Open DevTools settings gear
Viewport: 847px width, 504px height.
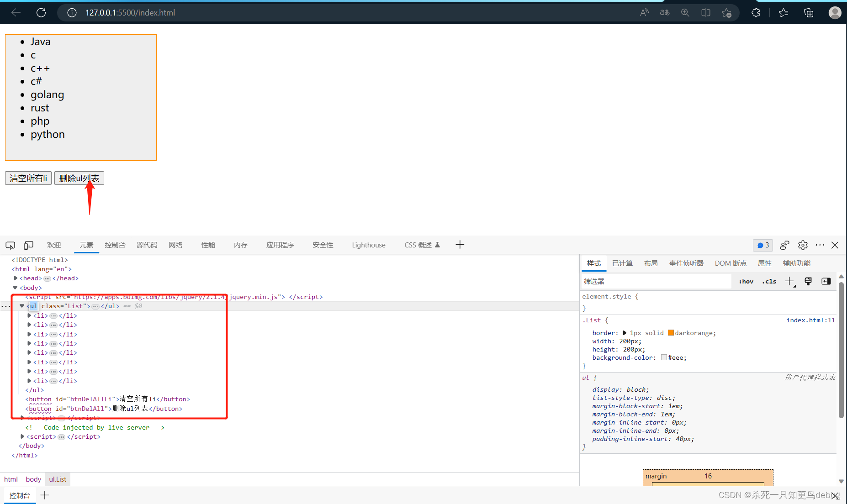pos(803,245)
